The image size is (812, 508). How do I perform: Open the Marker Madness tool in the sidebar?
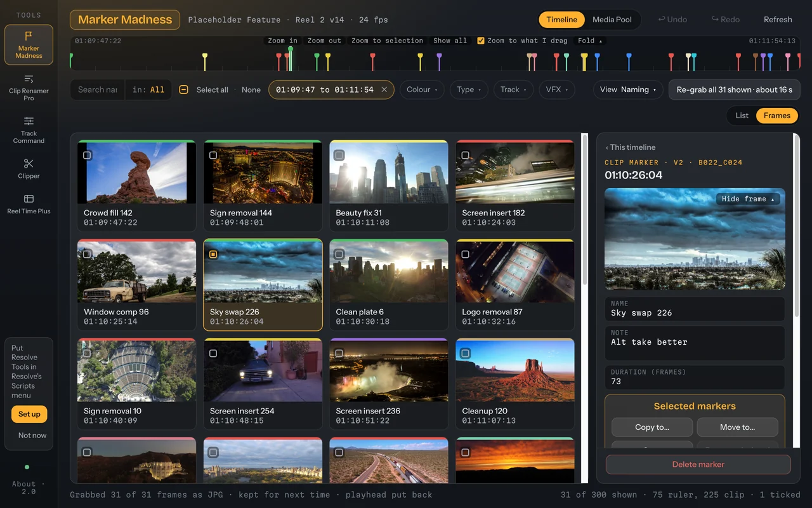(x=29, y=44)
